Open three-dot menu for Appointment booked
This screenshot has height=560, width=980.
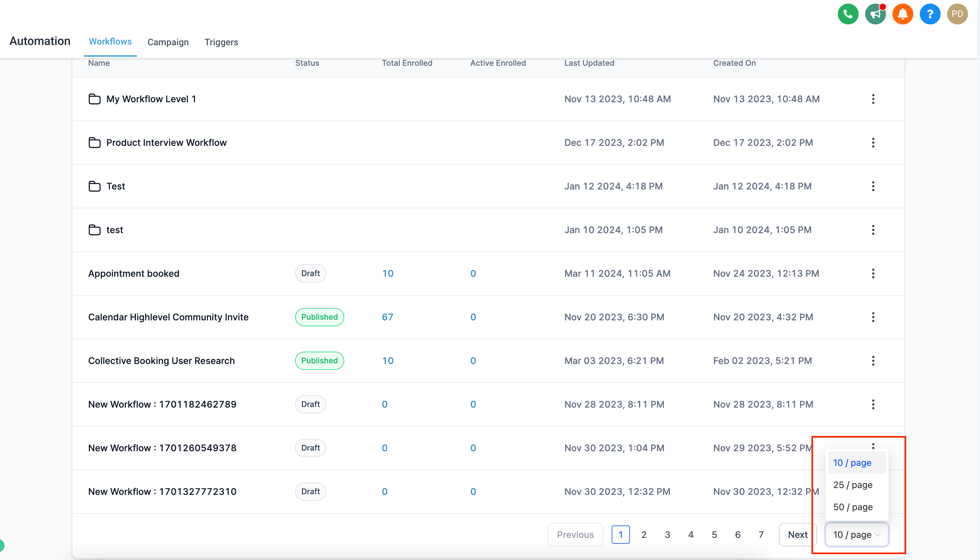(873, 273)
